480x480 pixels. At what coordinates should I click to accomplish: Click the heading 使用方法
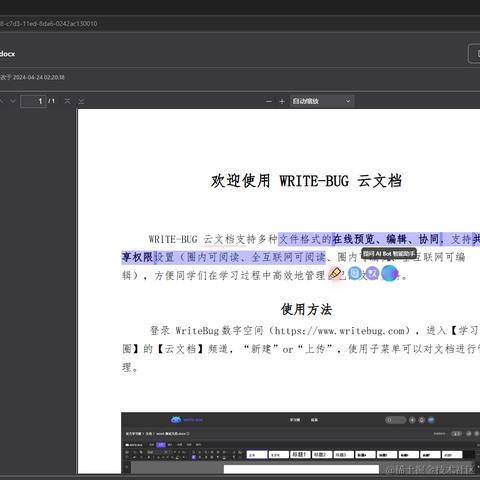click(x=306, y=309)
